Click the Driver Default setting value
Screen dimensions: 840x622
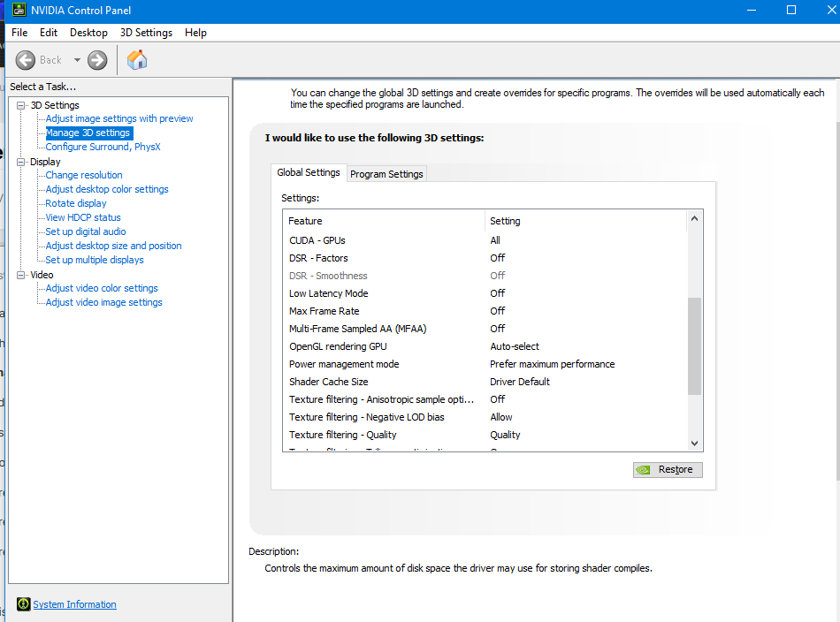click(x=520, y=382)
